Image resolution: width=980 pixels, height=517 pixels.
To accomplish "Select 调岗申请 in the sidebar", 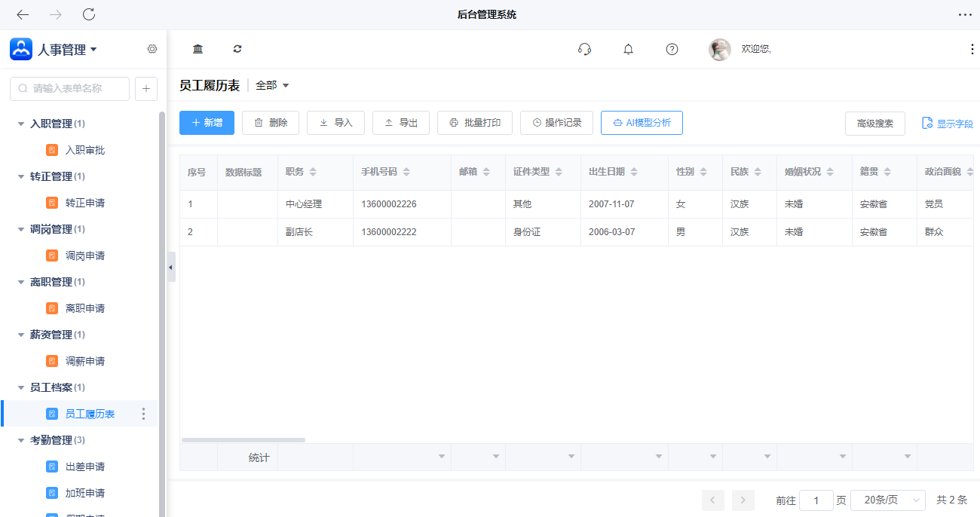I will pyautogui.click(x=84, y=255).
